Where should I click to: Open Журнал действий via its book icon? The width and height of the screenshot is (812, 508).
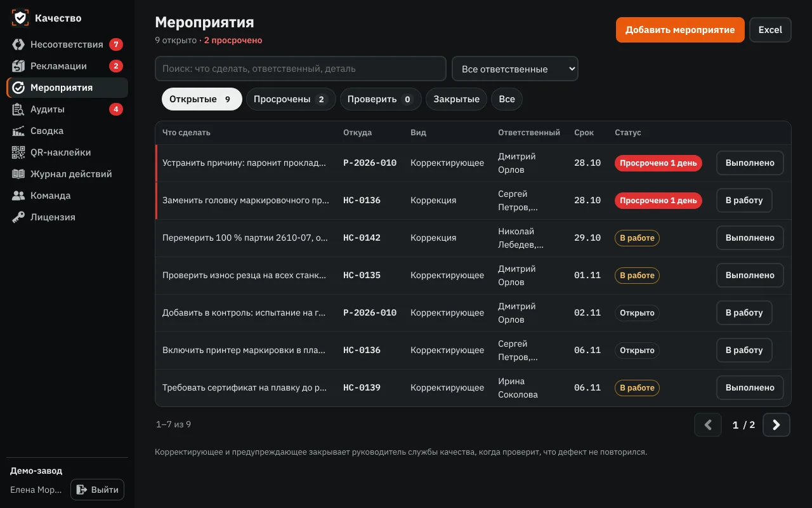point(18,174)
